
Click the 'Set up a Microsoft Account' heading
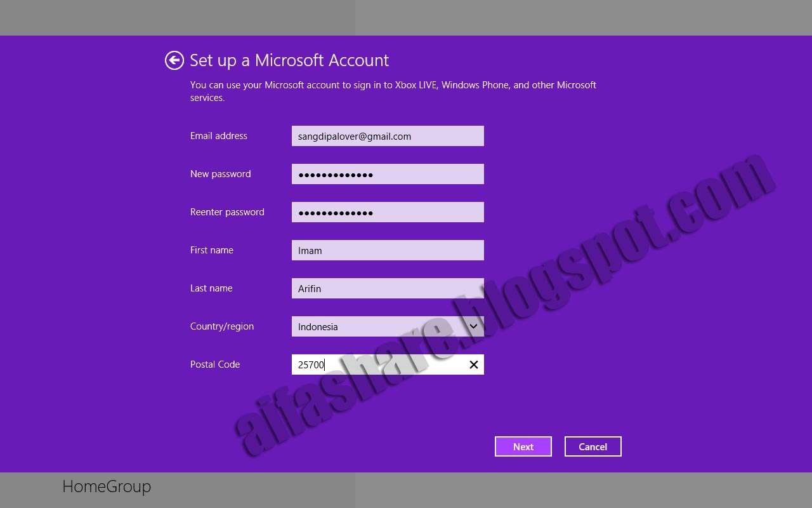(289, 60)
